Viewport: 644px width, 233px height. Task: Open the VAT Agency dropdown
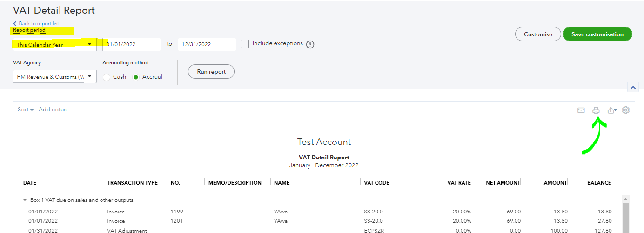[x=54, y=77]
